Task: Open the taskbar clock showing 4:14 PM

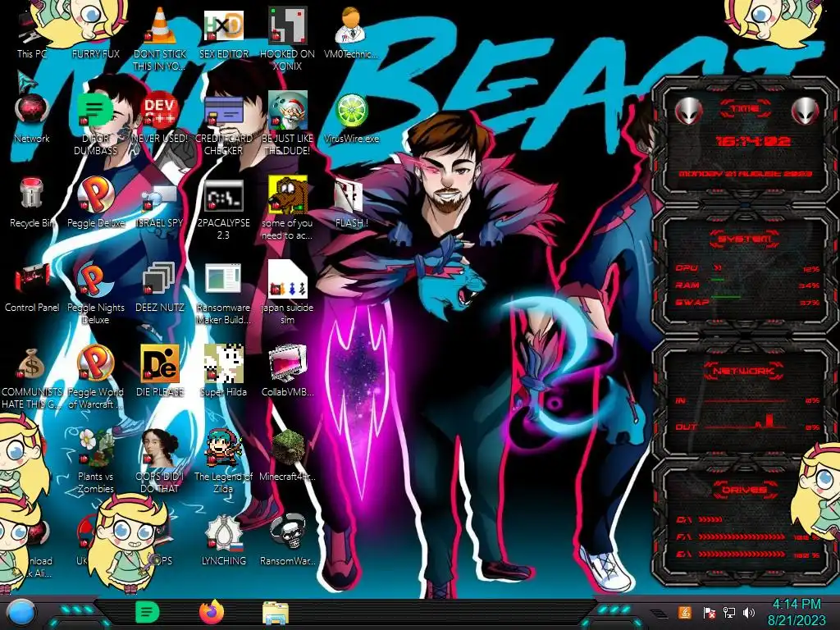Action: click(x=797, y=612)
